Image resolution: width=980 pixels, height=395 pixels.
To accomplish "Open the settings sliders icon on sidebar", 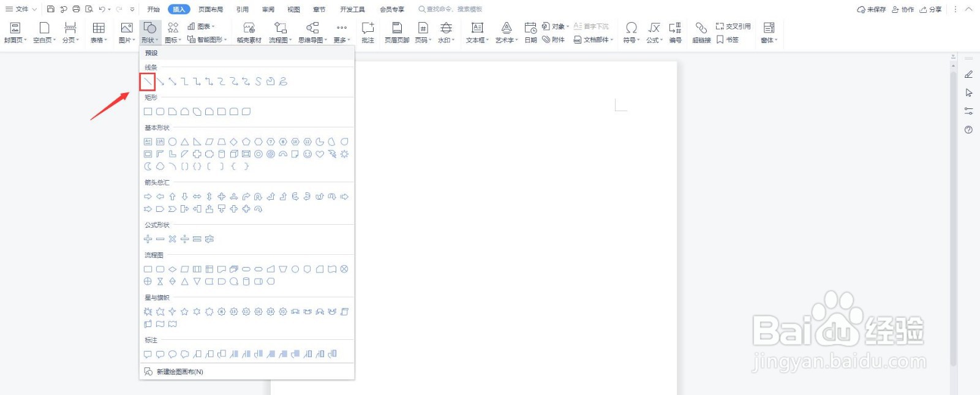I will (968, 111).
